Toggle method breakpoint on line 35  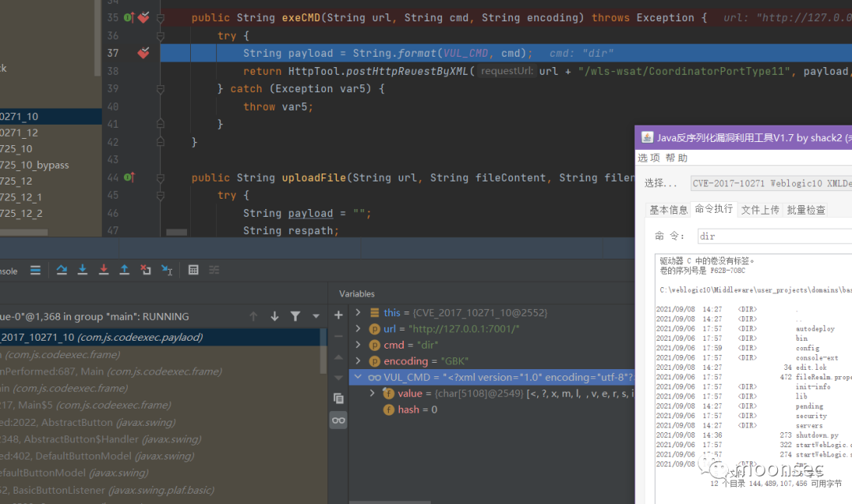pyautogui.click(x=144, y=17)
